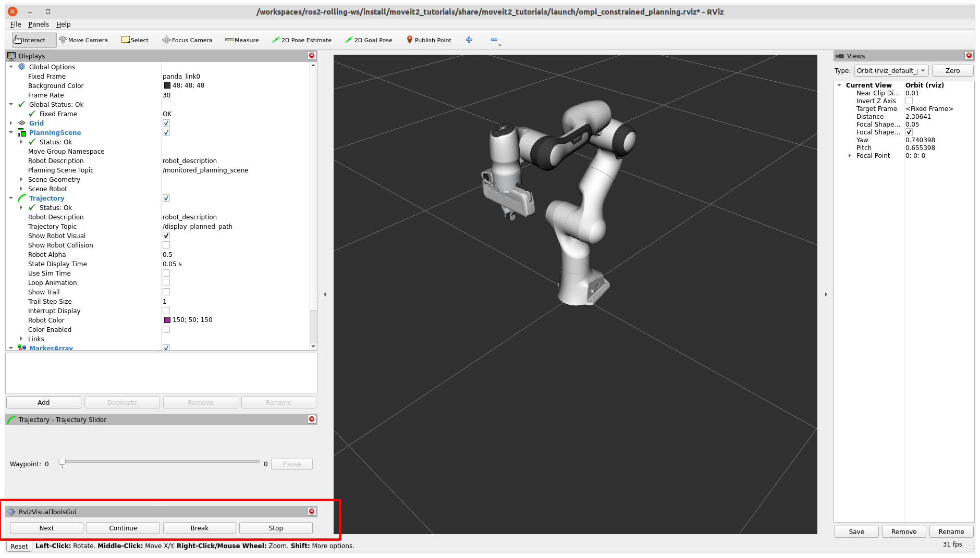
Task: Disable the Show Robot Visual checkbox
Action: pyautogui.click(x=166, y=236)
